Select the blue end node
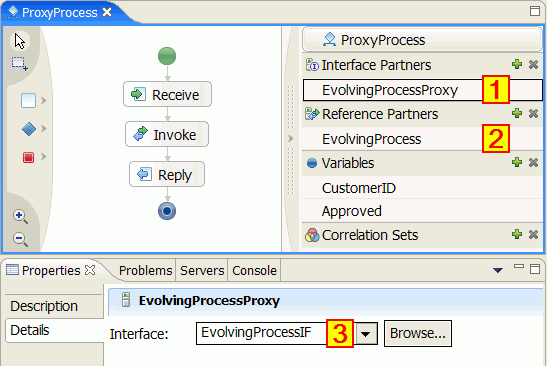Image resolution: width=547 pixels, height=366 pixels. (x=167, y=211)
